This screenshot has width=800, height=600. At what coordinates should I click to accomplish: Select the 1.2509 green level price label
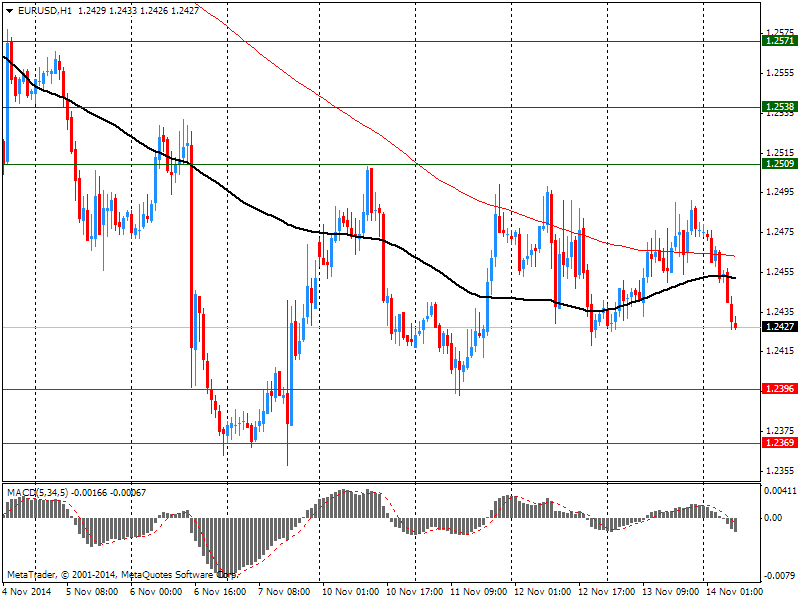point(779,164)
